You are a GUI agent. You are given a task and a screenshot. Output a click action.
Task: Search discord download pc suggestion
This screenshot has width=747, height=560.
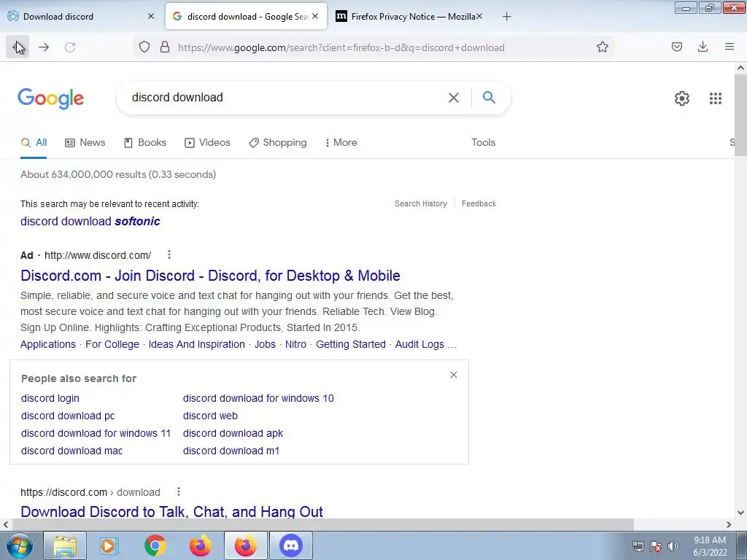pyautogui.click(x=68, y=416)
